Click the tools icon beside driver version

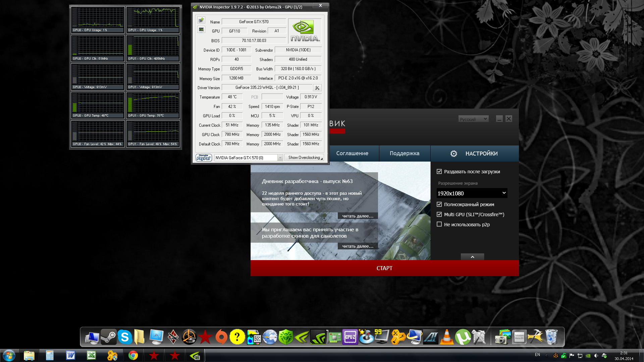click(x=317, y=88)
